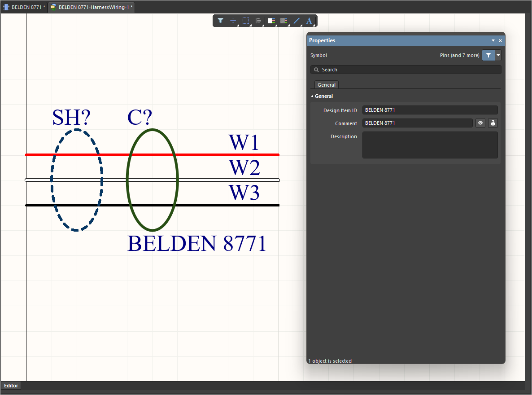This screenshot has height=395, width=532.
Task: Click the Comment text field
Action: [x=417, y=123]
